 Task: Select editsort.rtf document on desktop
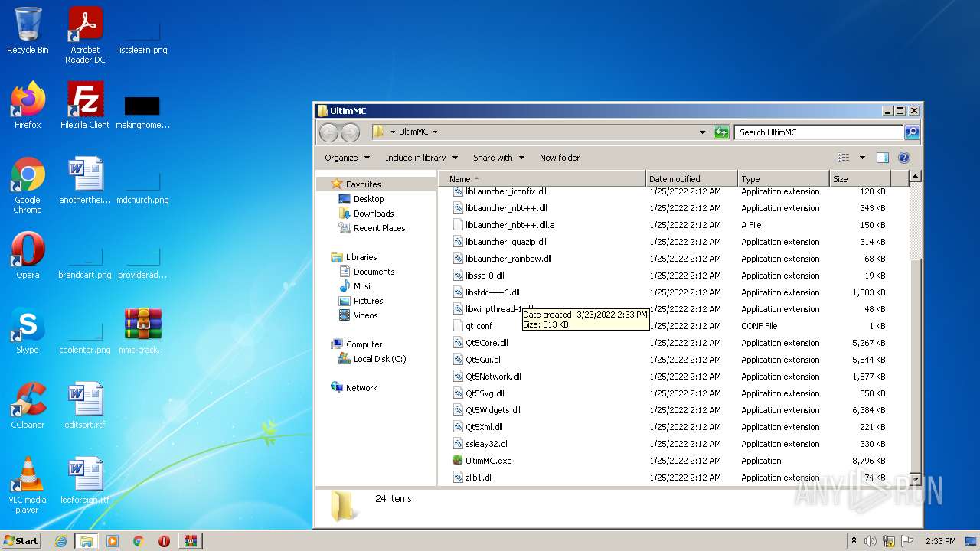coord(85,406)
